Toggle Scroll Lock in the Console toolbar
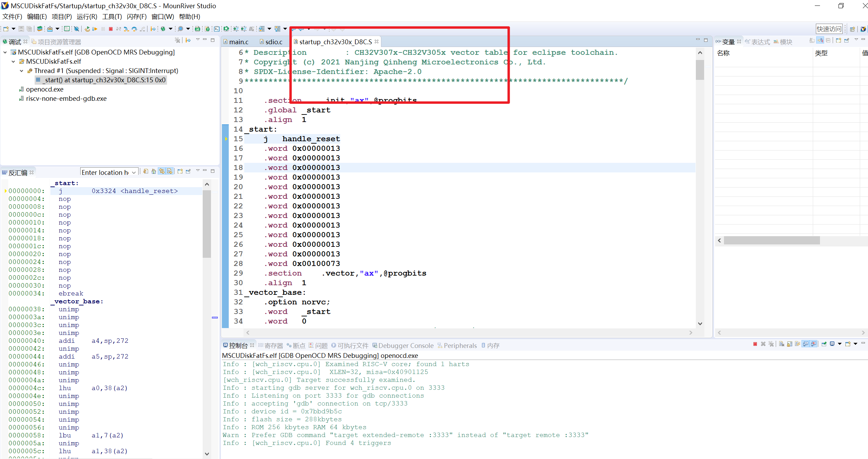868x459 pixels. (789, 344)
